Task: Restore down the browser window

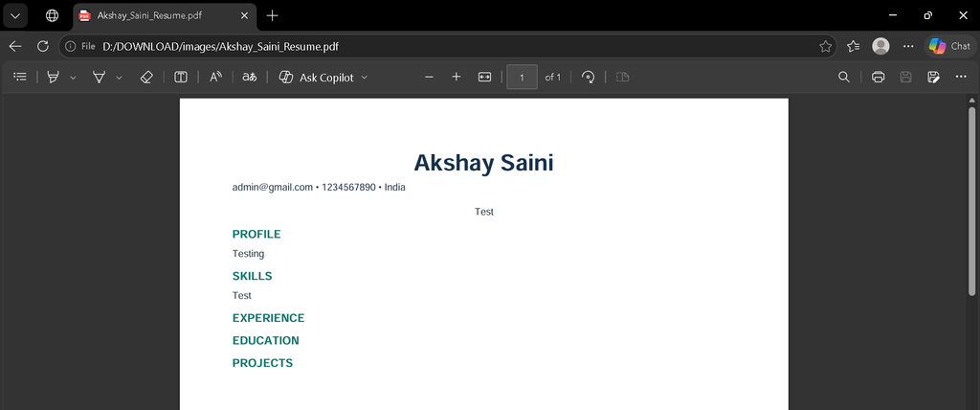Action: 928,15
